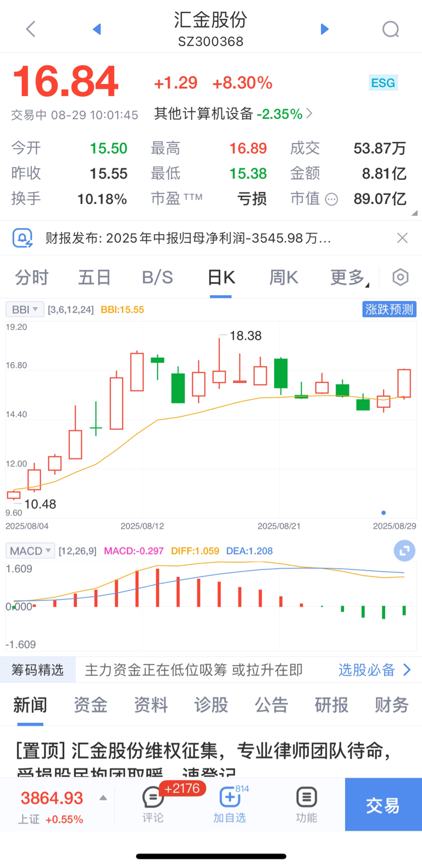Open MACD indicator dropdown

pos(30,551)
